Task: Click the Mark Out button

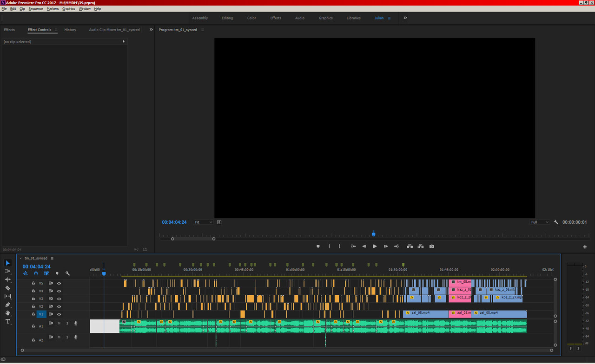Action: 339,247
